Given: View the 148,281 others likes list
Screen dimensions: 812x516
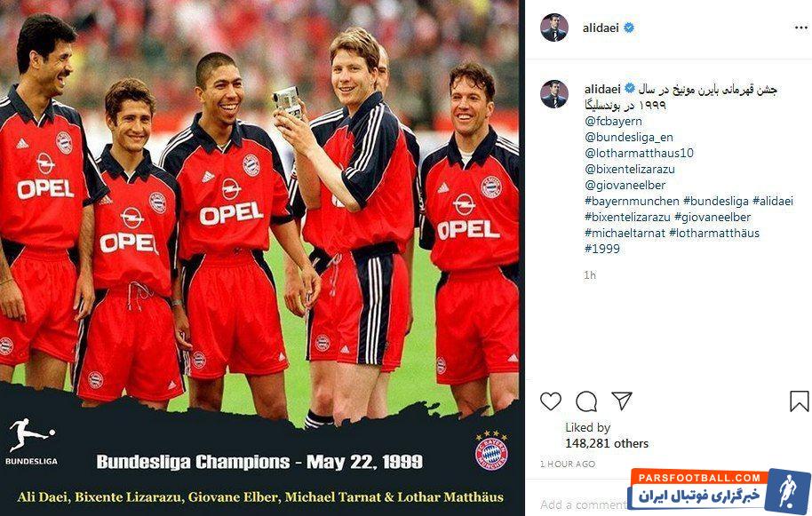Looking at the screenshot, I should click(x=607, y=443).
